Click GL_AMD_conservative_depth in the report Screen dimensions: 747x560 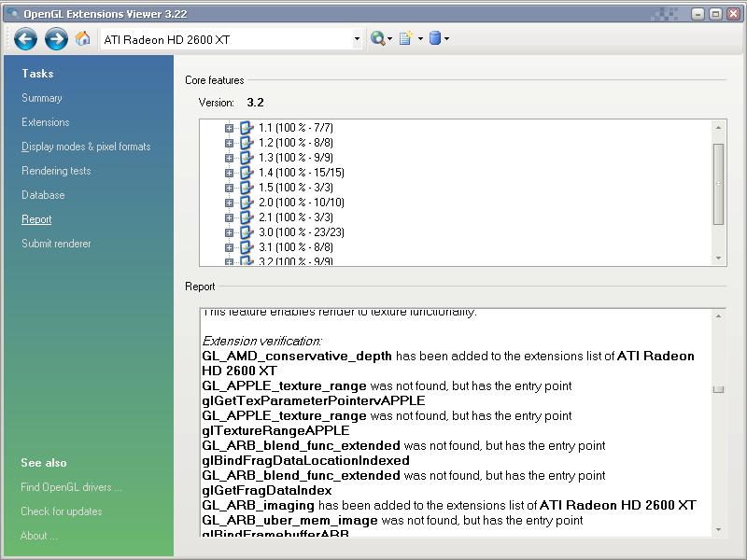point(297,357)
